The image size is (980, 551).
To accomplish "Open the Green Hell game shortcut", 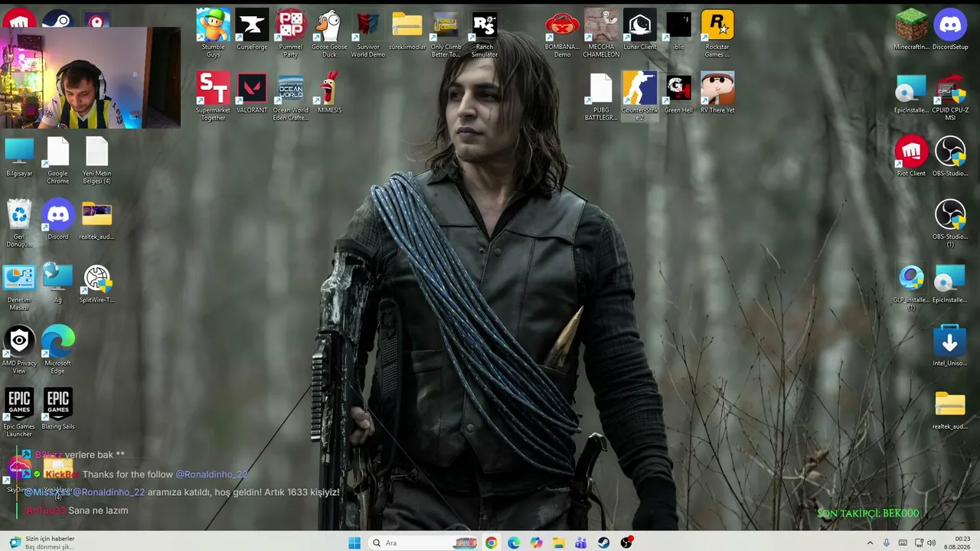I will pyautogui.click(x=678, y=93).
